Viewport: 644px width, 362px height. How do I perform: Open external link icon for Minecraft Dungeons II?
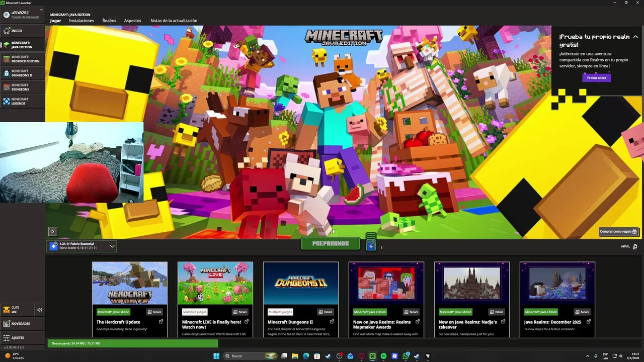pyautogui.click(x=332, y=322)
